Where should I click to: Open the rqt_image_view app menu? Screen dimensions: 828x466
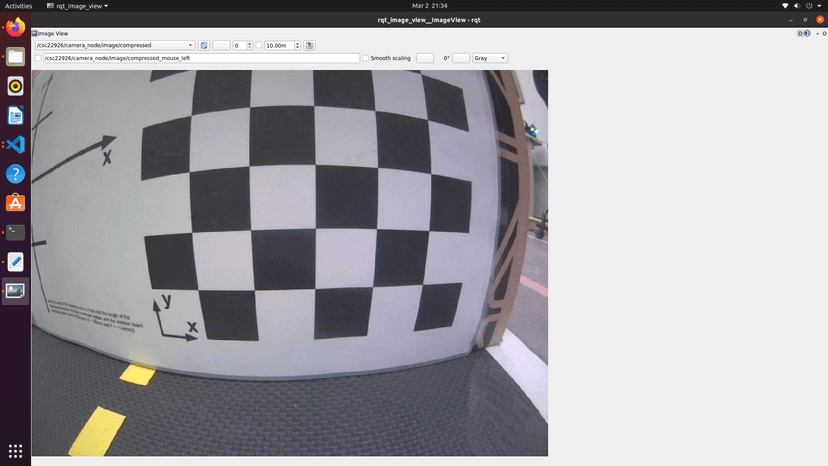pos(81,5)
